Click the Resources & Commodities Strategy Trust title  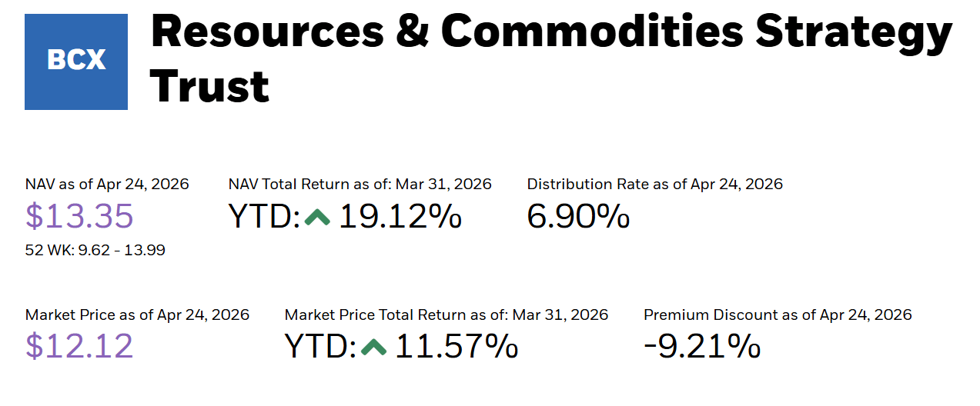[x=551, y=58]
